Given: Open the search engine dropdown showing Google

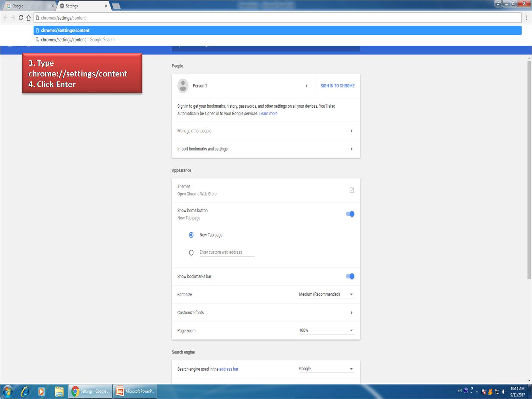Looking at the screenshot, I should click(x=326, y=369).
